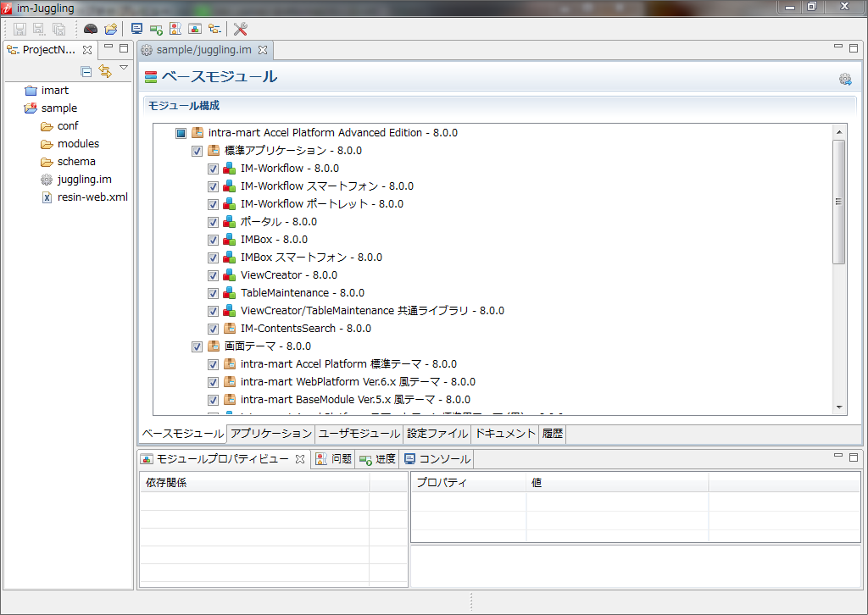Viewport: 868px width, 615px height.
Task: Toggle the intra-mart Accel Platform Advanced Edition checkbox
Action: pyautogui.click(x=181, y=133)
